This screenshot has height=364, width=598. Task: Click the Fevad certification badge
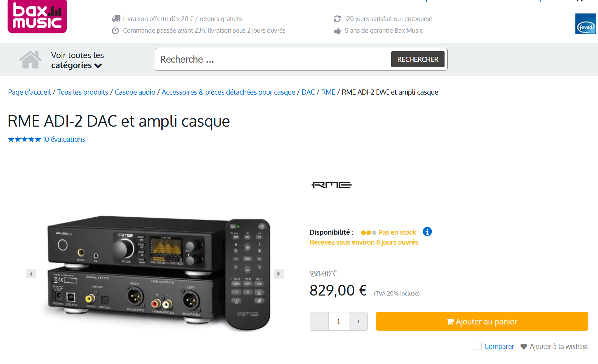(x=585, y=24)
